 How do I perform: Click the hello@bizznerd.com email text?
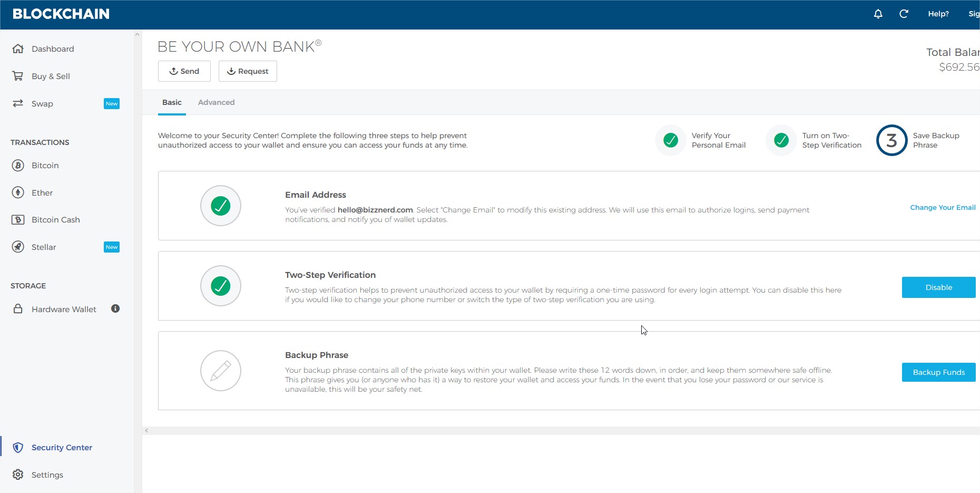(375, 210)
